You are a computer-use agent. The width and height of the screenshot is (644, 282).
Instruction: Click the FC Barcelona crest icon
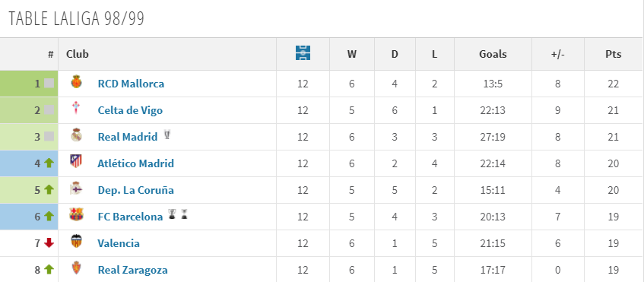[76, 214]
